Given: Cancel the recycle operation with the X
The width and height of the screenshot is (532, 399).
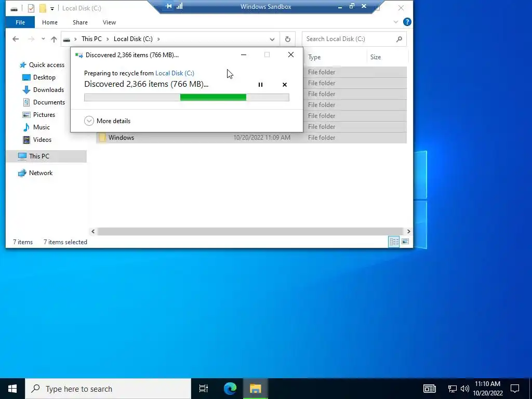Looking at the screenshot, I should pyautogui.click(x=285, y=85).
